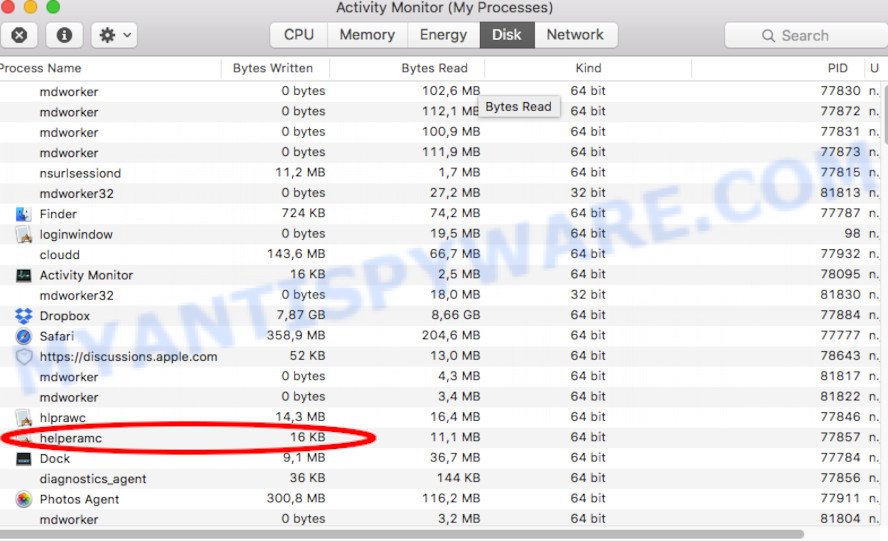Click the Photos Agent pinwheel icon

coord(23,500)
